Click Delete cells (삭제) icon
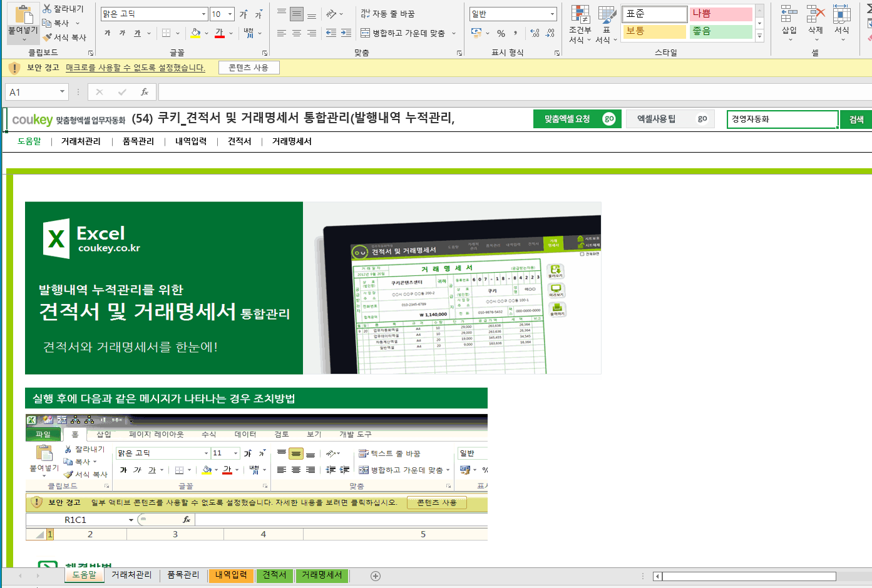The width and height of the screenshot is (872, 588). pos(815,14)
